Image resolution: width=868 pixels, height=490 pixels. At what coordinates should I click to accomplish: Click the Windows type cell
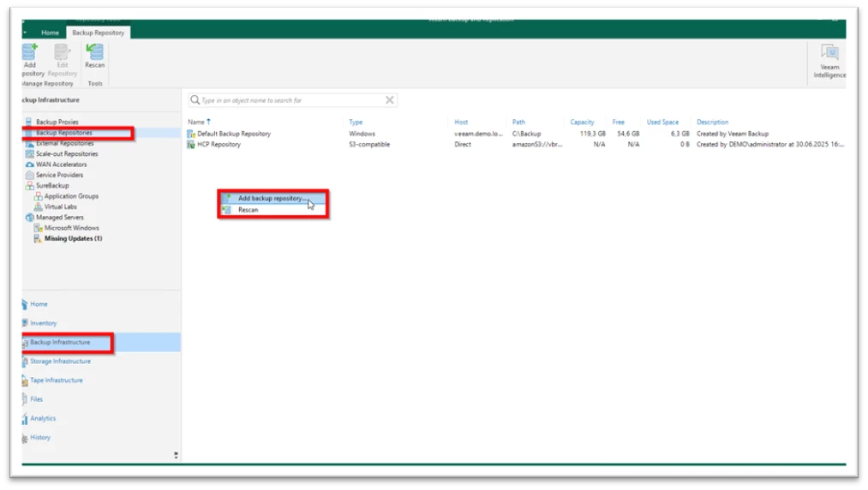(x=362, y=134)
